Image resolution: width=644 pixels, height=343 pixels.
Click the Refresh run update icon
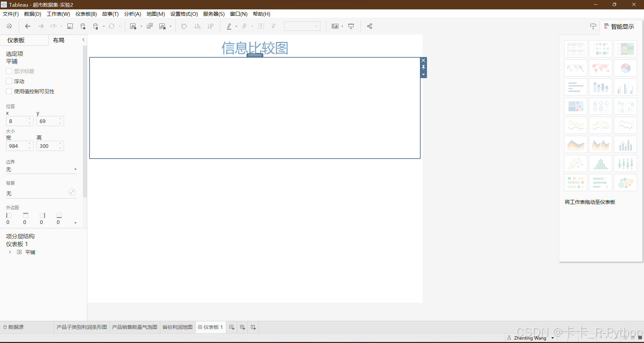pyautogui.click(x=112, y=26)
